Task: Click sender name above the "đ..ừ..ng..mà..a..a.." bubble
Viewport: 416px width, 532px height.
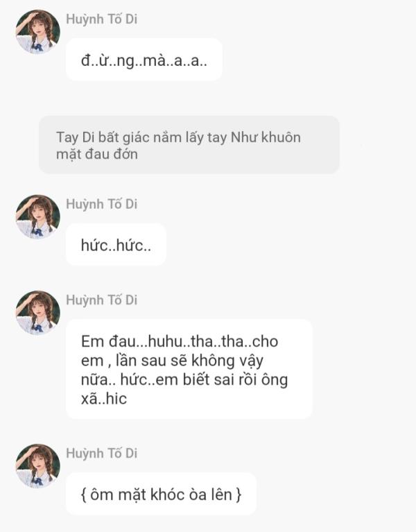Action: point(102,19)
